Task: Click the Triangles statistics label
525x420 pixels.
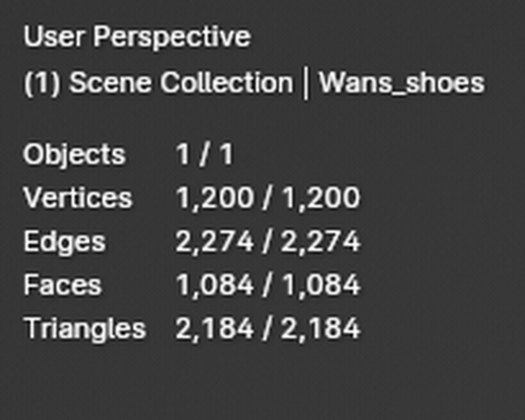Action: (x=85, y=329)
